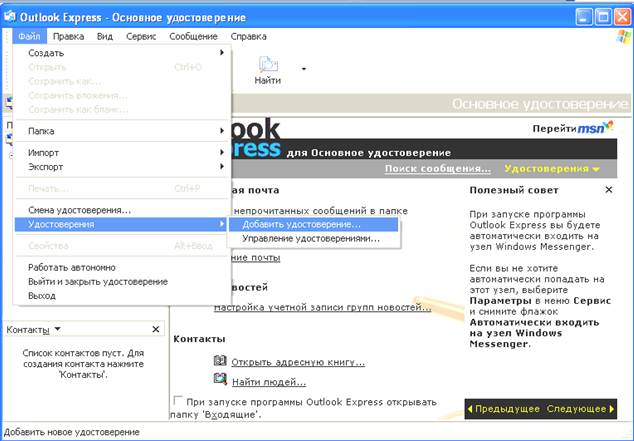Image resolution: width=634 pixels, height=441 pixels.
Task: Open the Контакты dropdown arrow
Action: pos(57,329)
